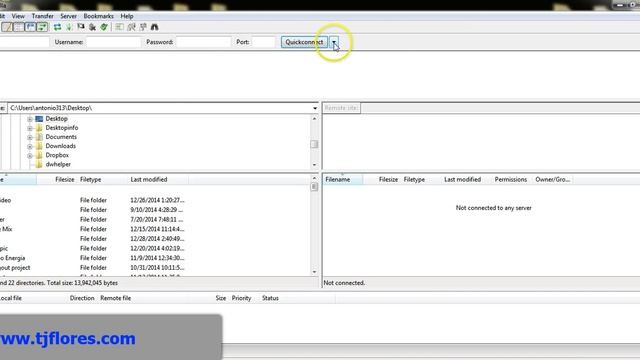The height and width of the screenshot is (360, 640).
Task: Focus the Password input field
Action: [x=203, y=42]
